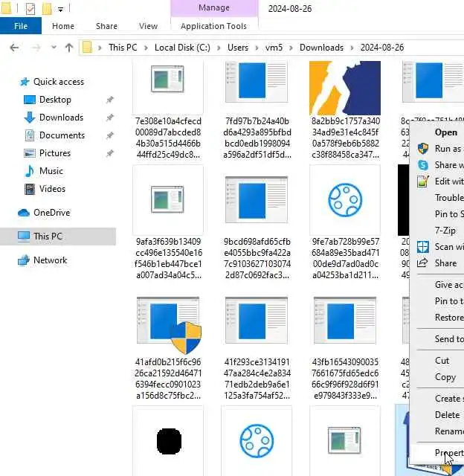Click the Manage contextual tab

pyautogui.click(x=214, y=8)
